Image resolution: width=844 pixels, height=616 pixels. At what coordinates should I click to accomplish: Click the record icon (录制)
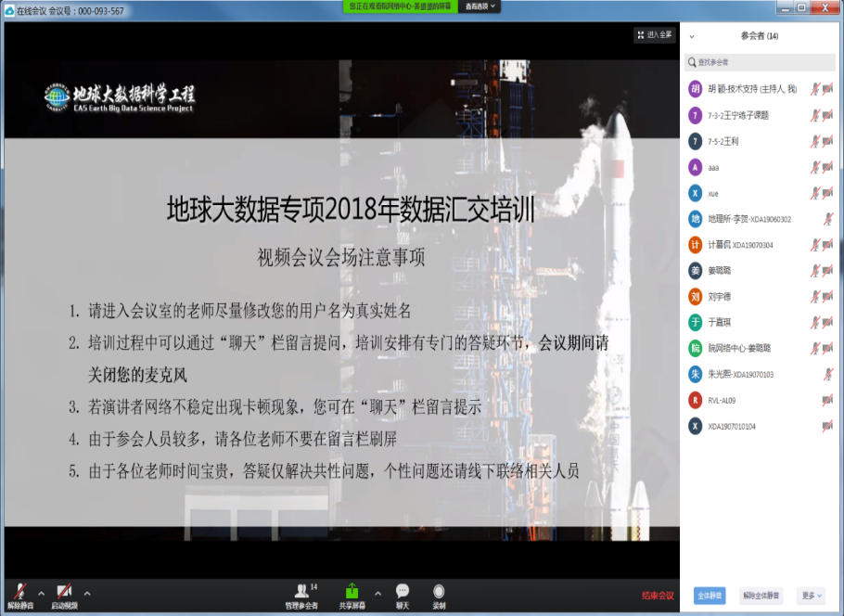439,592
